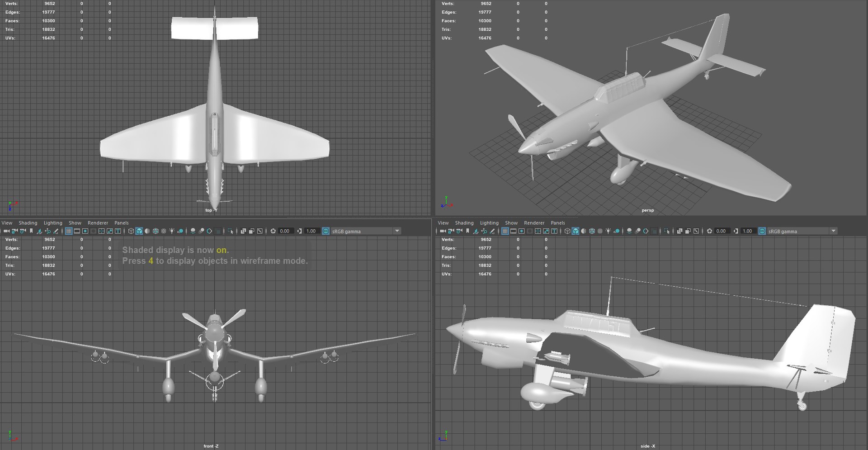Open the side view's Lighting menu

tap(489, 223)
